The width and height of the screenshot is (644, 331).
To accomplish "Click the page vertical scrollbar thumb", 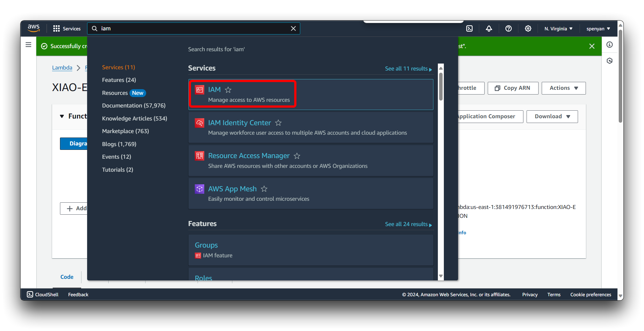I will pos(620,77).
